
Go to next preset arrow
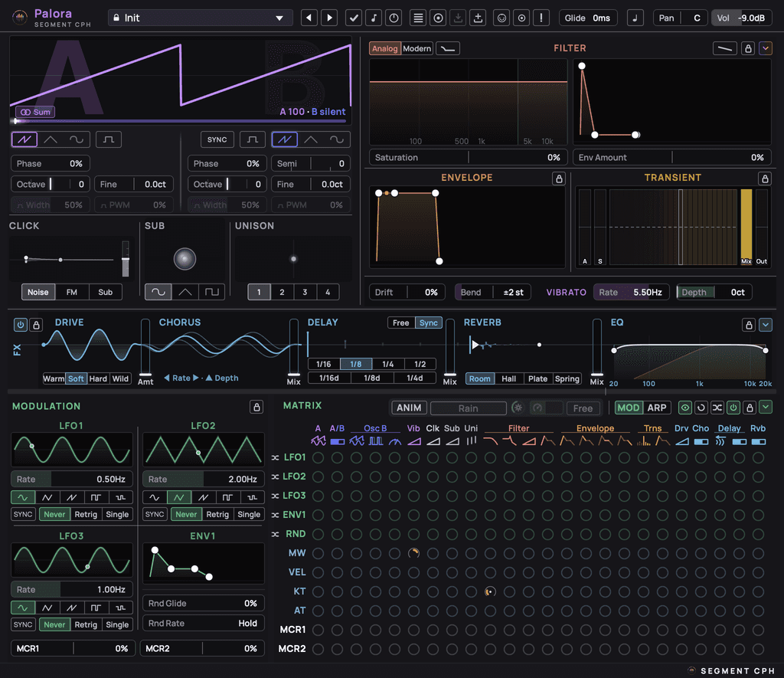tap(329, 18)
